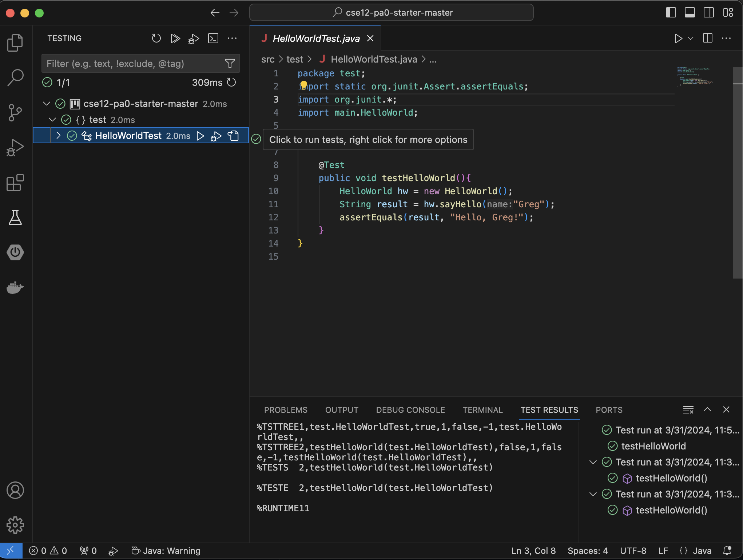Change end of line via LF
Screen dimensions: 743x560
663,551
